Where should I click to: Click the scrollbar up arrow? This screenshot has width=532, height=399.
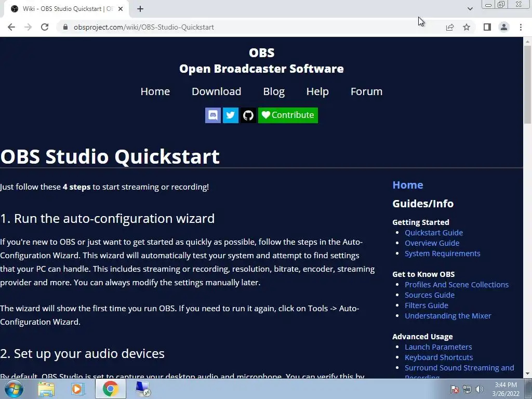(x=527, y=42)
